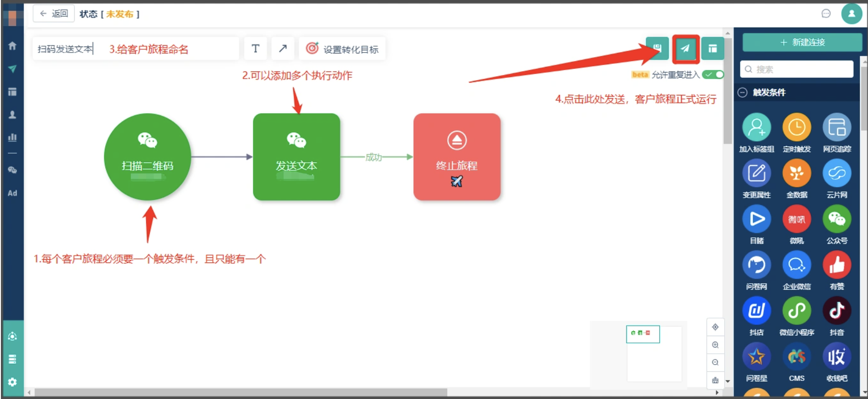The width and height of the screenshot is (868, 399).
Task: Click the 成功 connection label
Action: [x=374, y=157]
